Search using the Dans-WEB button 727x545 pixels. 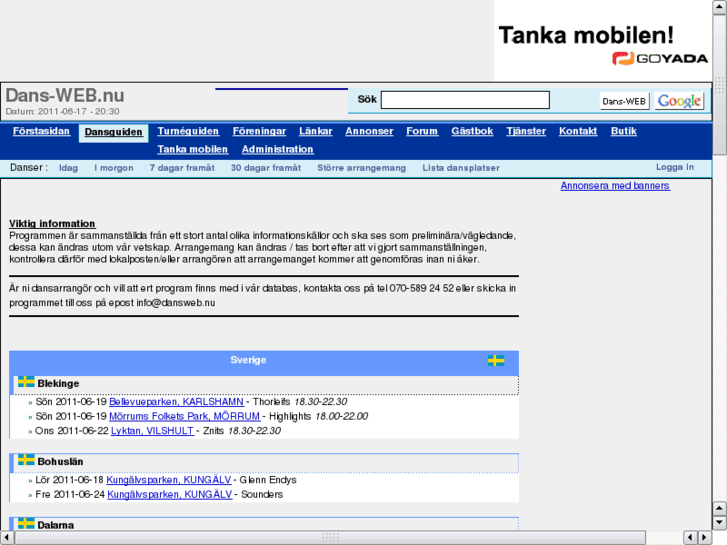(624, 101)
